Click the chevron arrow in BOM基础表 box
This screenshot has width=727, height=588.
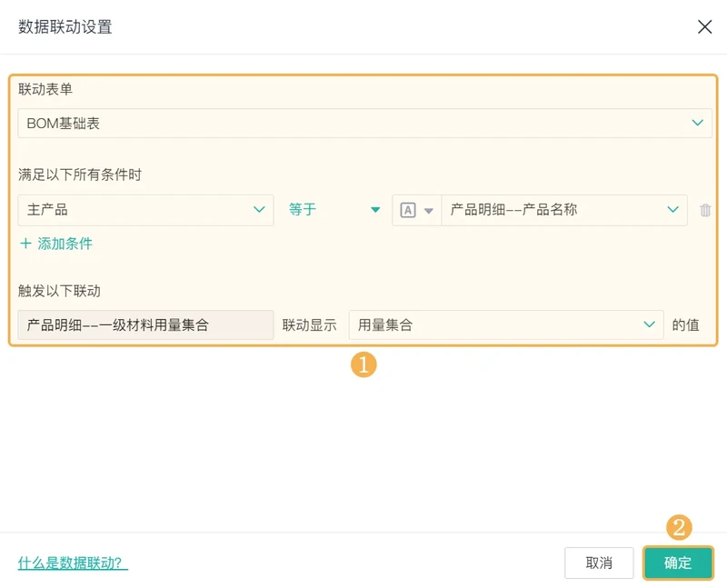pos(697,123)
